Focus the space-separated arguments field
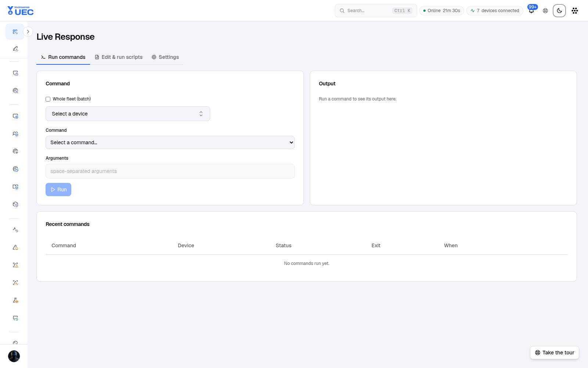588x368 pixels. (x=170, y=171)
